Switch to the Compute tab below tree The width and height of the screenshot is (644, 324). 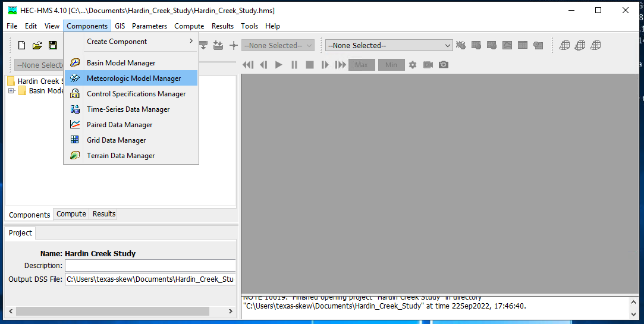[71, 214]
